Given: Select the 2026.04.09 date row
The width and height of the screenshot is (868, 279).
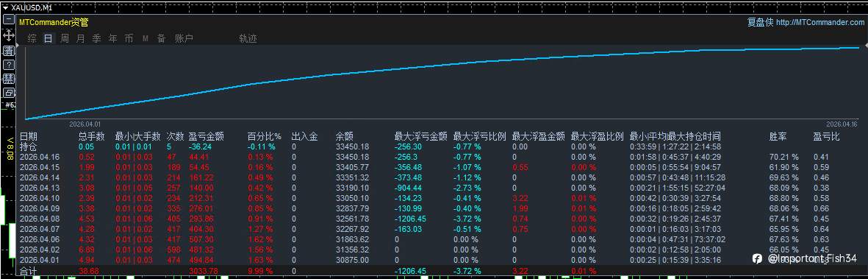Looking at the screenshot, I should coord(39,208).
